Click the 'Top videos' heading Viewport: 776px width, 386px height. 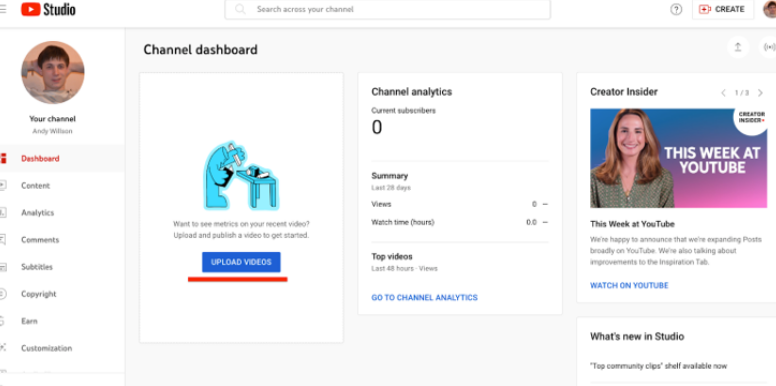(x=391, y=256)
